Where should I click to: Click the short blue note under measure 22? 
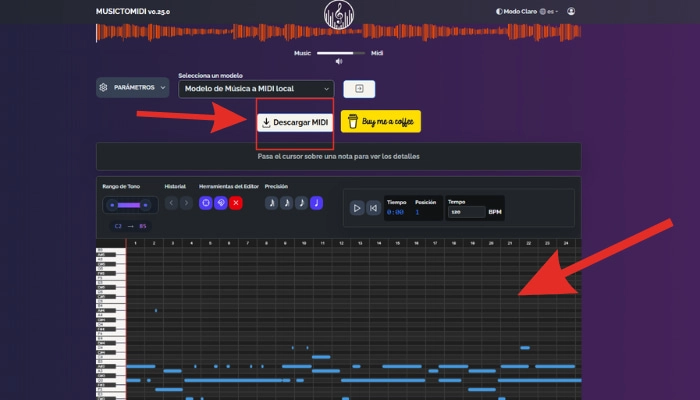coord(525,348)
